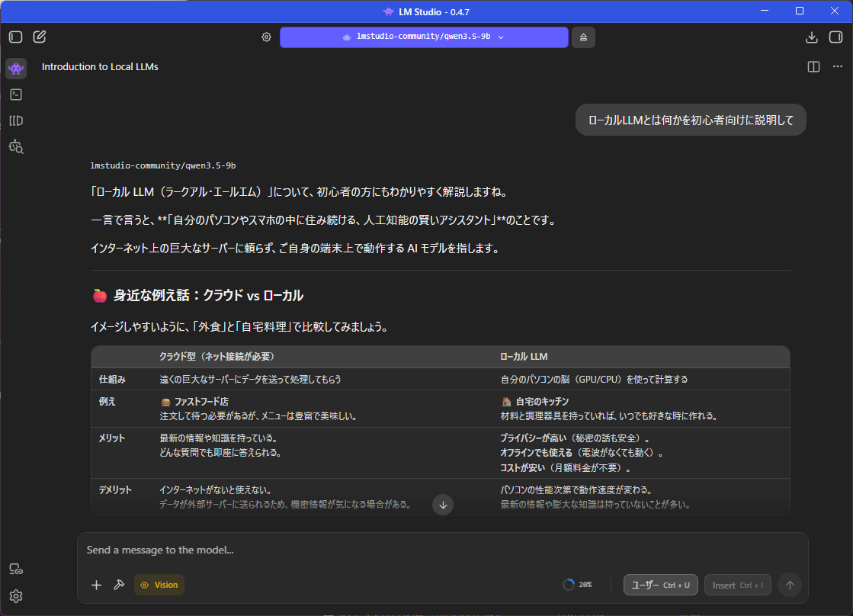Image resolution: width=853 pixels, height=616 pixels.
Task: Open model settings gear beside the model selector
Action: point(266,37)
